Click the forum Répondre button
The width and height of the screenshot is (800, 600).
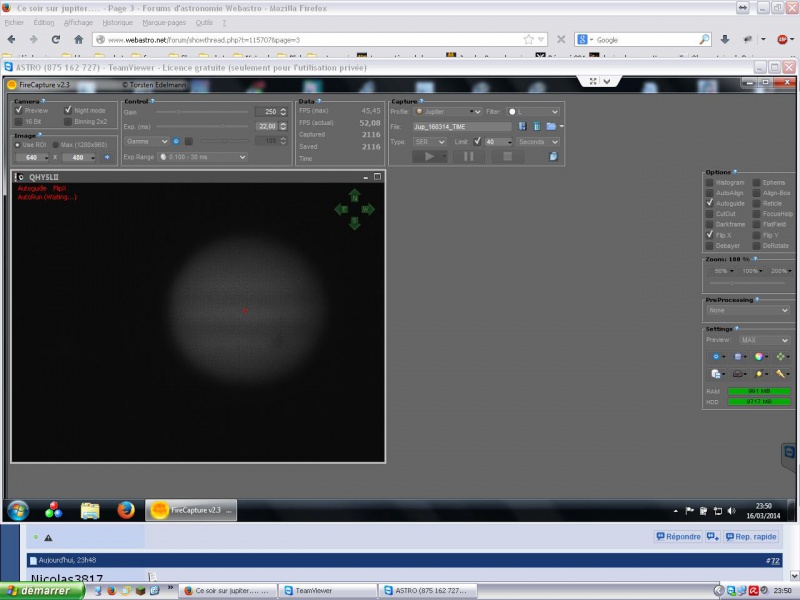pyautogui.click(x=678, y=536)
